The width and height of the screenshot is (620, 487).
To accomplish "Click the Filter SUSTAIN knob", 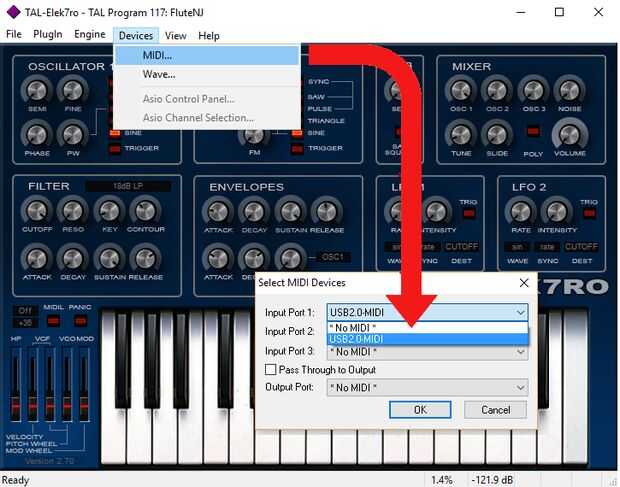I will [110, 259].
